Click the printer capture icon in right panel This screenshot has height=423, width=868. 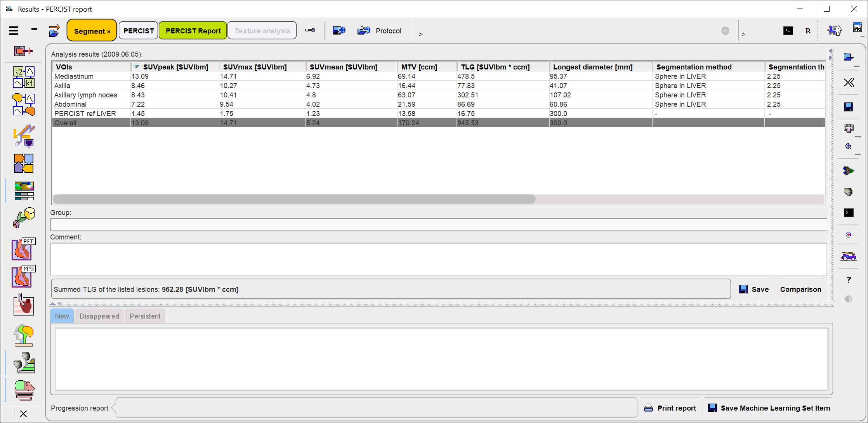(x=849, y=128)
